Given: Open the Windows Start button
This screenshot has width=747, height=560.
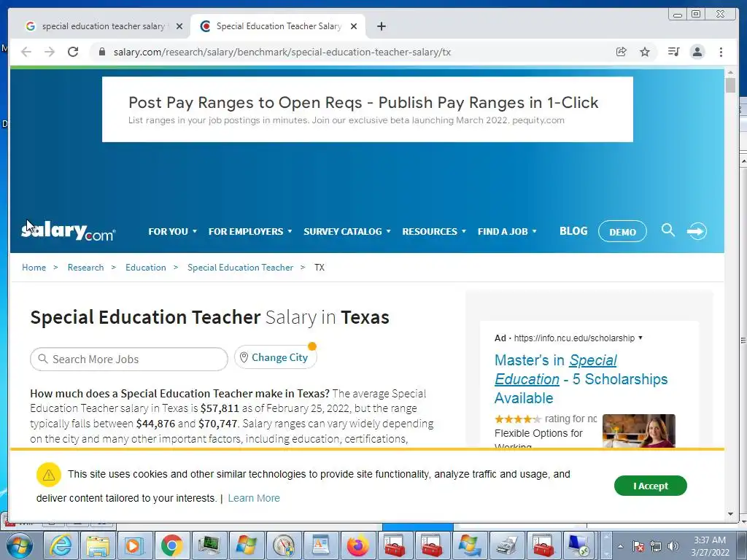Looking at the screenshot, I should pos(19,545).
